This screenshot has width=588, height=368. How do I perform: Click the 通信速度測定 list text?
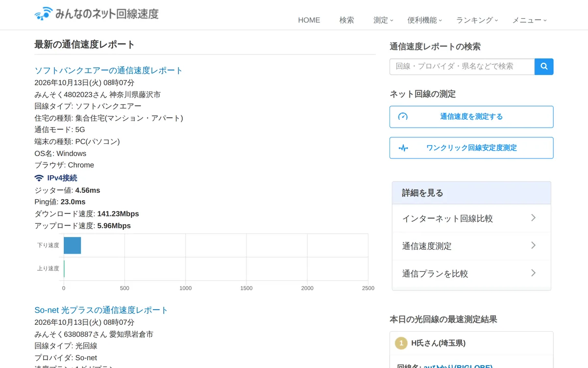click(427, 246)
